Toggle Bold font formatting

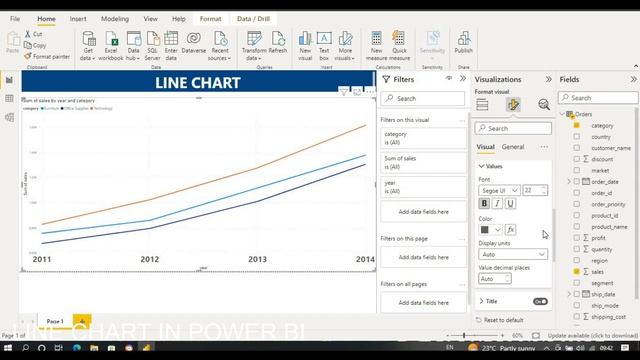point(484,203)
